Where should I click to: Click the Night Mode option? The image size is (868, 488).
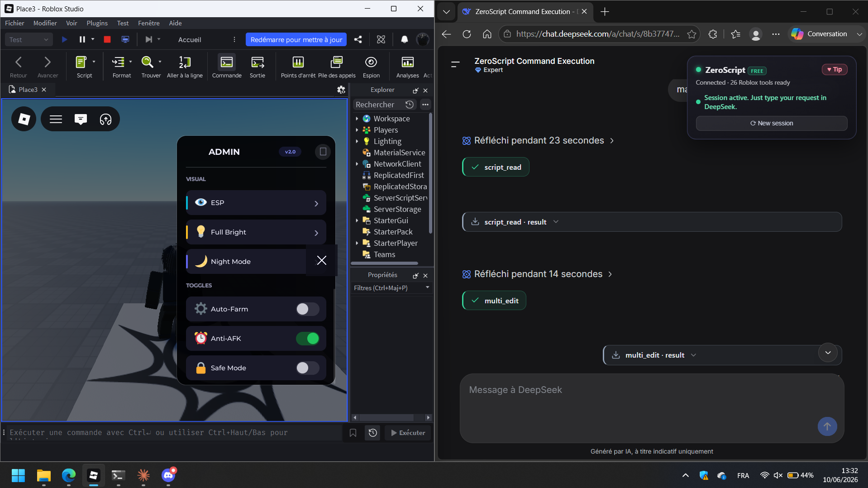coord(246,262)
